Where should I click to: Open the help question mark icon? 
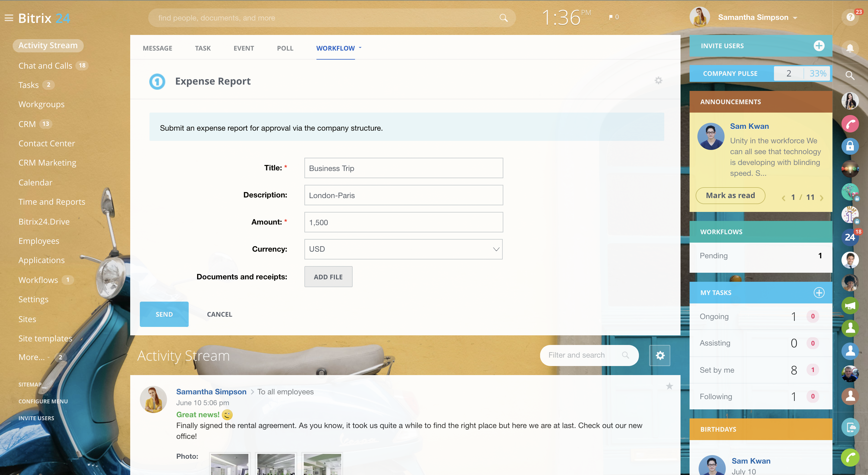[x=850, y=17]
